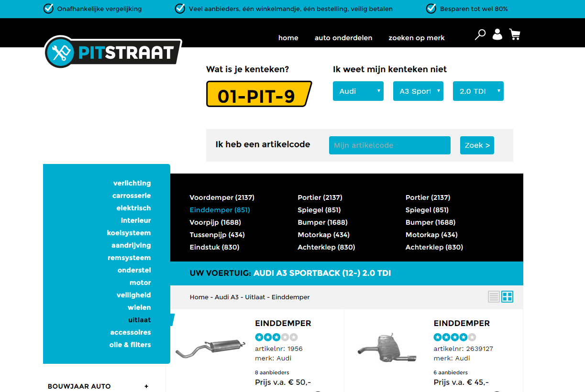Viewport: 585px width, 392px height.
Task: Click star rating of second Einddemper
Action: click(x=454, y=337)
